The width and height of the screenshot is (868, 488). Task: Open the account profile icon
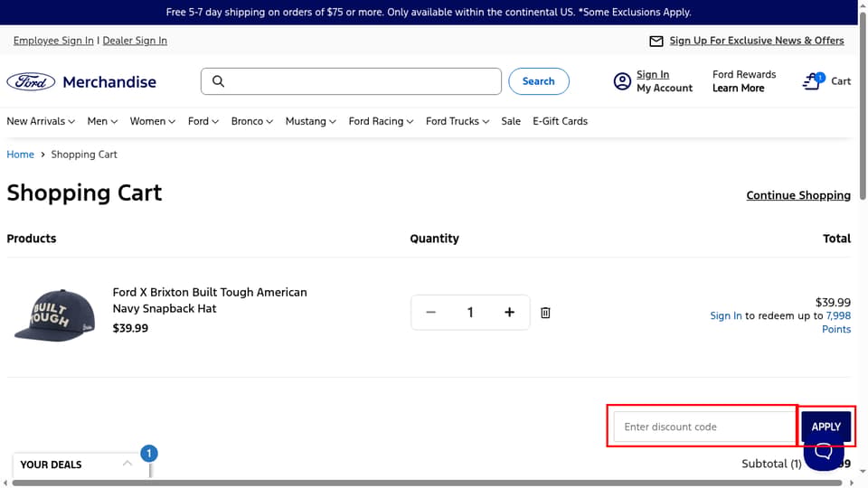[x=622, y=81]
